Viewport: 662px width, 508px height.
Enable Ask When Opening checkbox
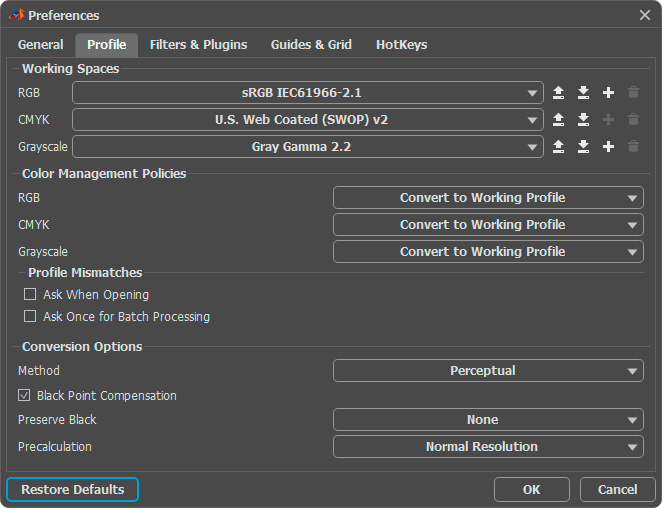[x=30, y=294]
